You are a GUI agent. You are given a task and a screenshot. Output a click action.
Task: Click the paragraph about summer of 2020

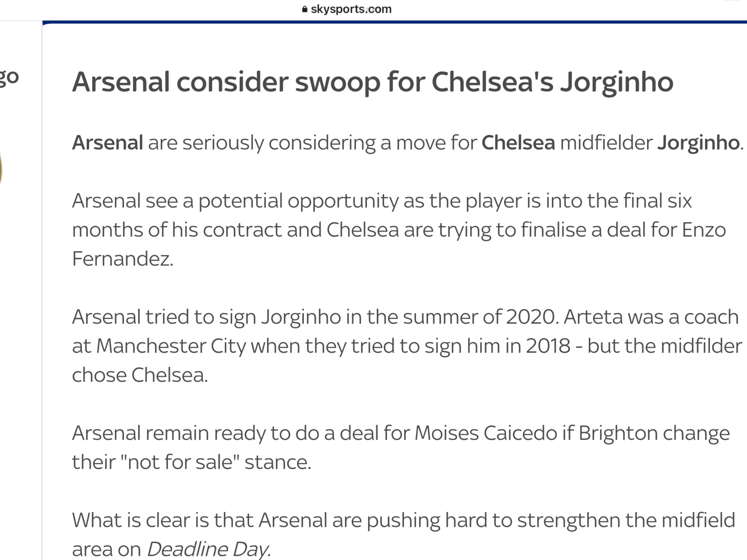tap(407, 346)
